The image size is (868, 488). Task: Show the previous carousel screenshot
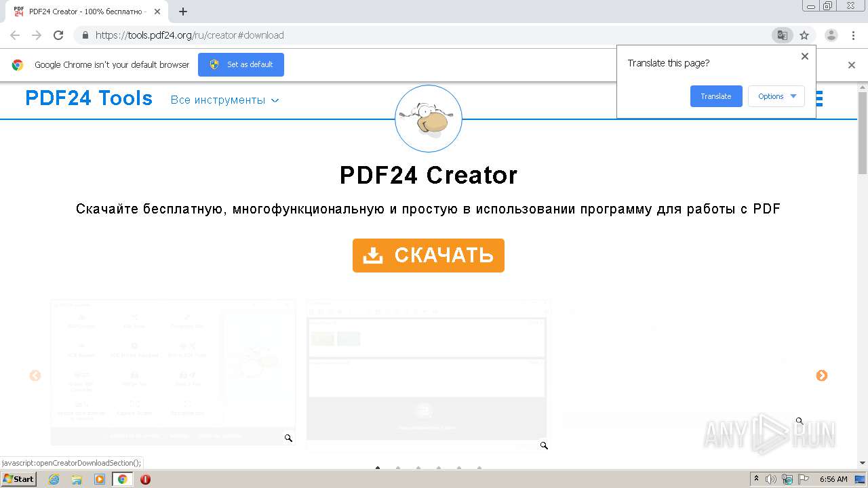tap(35, 375)
